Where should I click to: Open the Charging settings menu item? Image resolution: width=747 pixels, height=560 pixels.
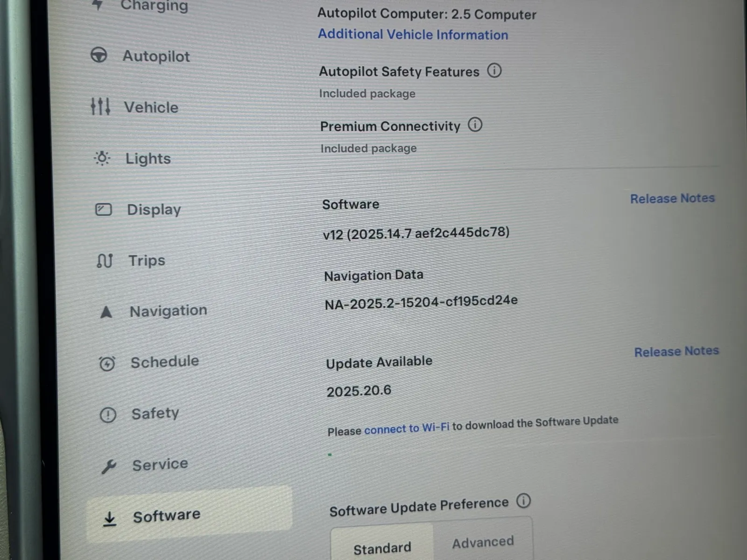[154, 6]
